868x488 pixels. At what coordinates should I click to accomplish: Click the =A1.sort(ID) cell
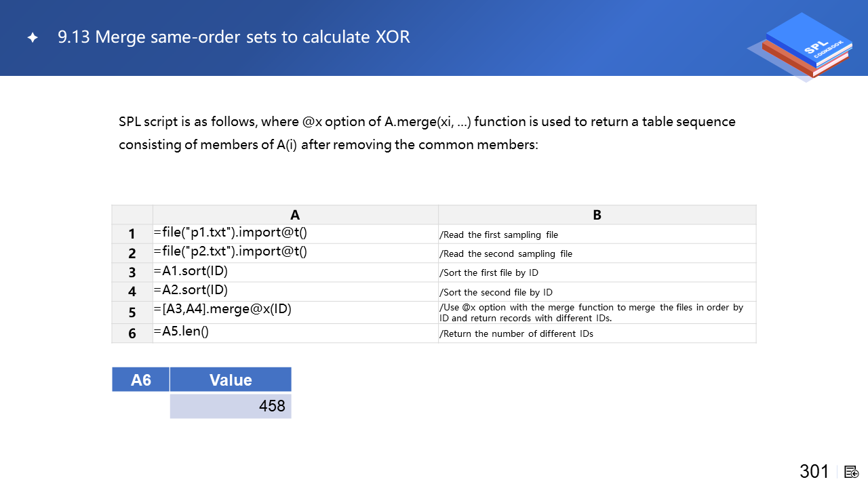pos(191,272)
